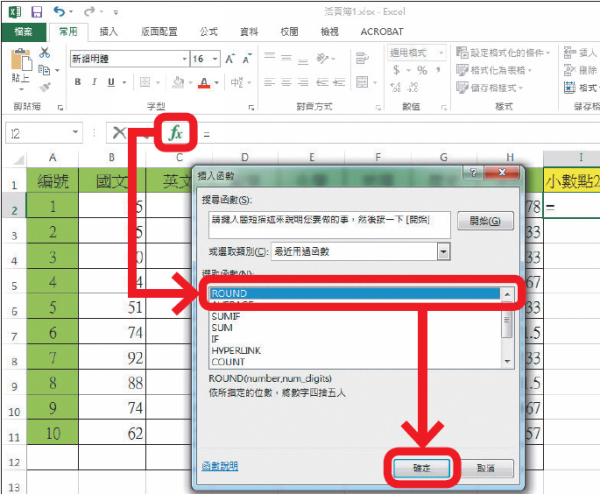Open underline style dropdown arrow
The width and height of the screenshot is (600, 494).
click(124, 82)
